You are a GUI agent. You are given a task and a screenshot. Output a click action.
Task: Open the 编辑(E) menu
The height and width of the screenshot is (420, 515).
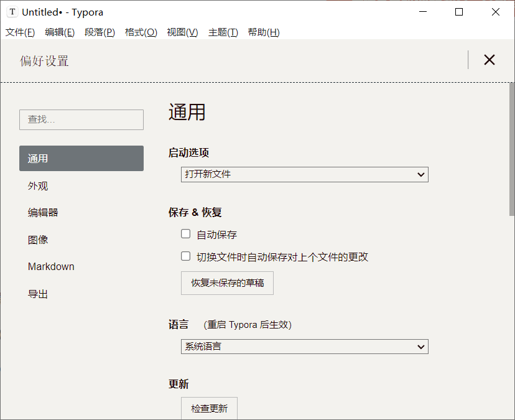[60, 32]
